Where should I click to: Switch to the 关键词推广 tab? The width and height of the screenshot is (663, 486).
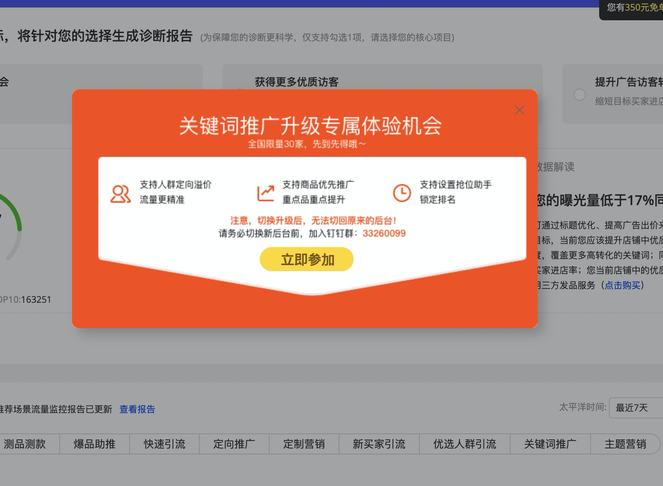click(550, 444)
